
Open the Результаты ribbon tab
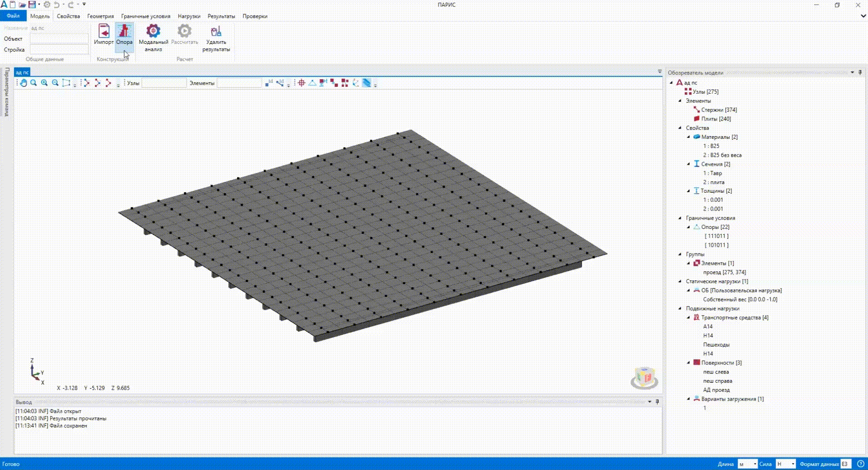pyautogui.click(x=221, y=16)
